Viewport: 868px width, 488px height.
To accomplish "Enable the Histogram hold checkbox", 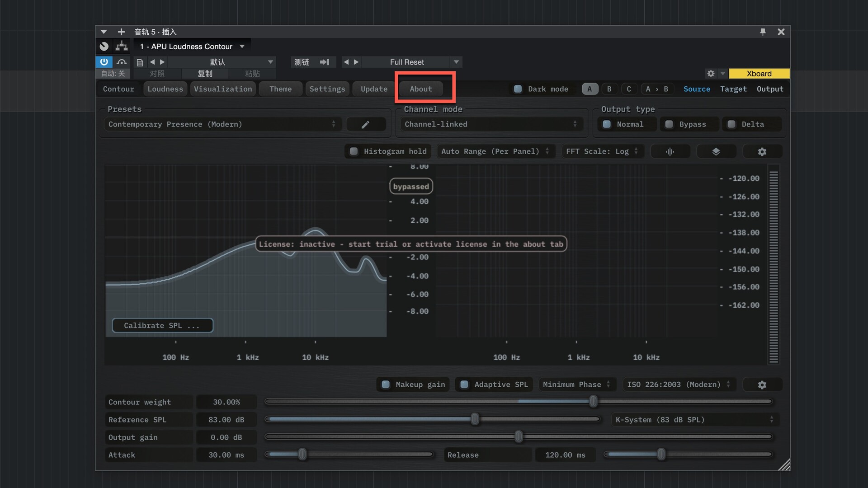I will [354, 151].
